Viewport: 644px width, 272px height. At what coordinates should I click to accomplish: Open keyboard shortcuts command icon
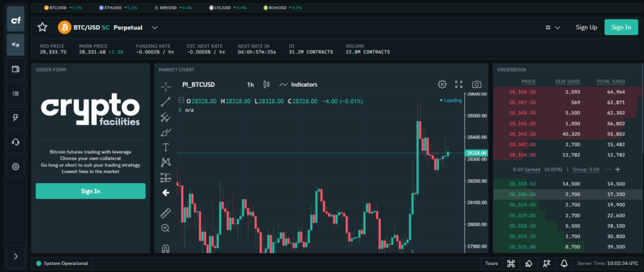tap(511, 263)
